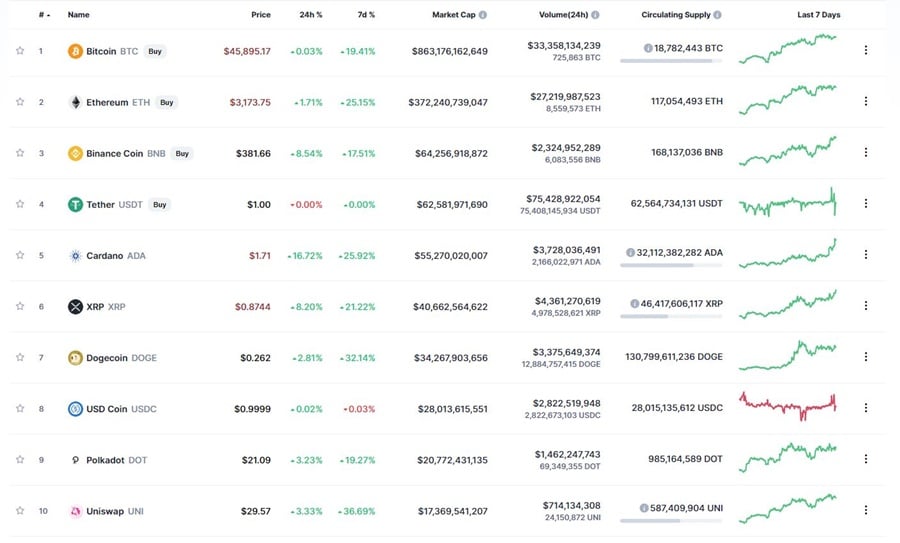Click the Volume(24h) info icon
900x543 pixels.
[x=596, y=15]
